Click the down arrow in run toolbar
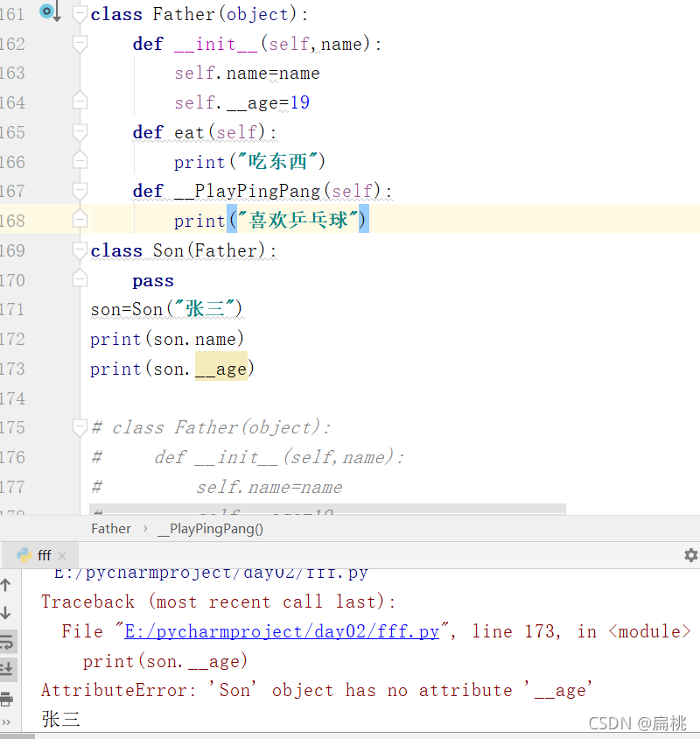Screen dimensions: 700x739 click(x=6, y=614)
